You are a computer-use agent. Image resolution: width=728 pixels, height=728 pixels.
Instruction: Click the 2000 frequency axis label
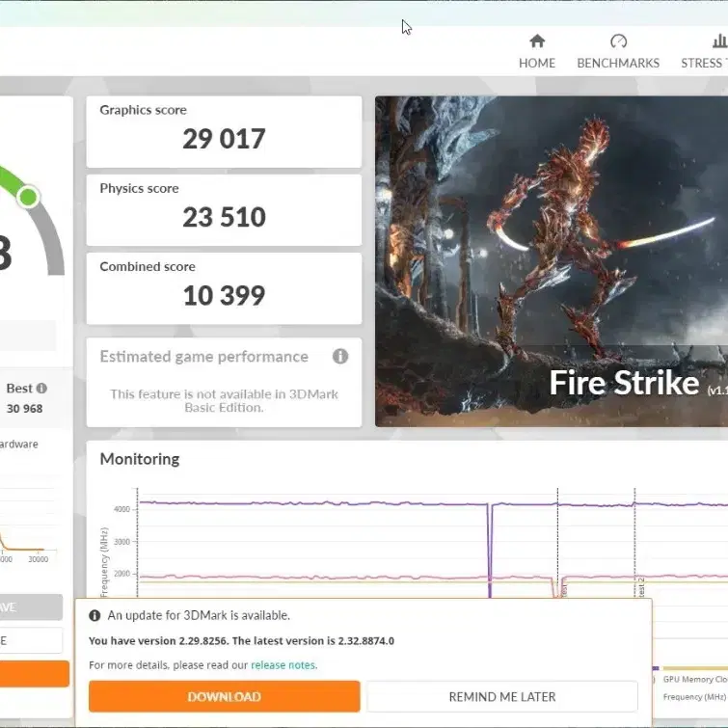121,574
